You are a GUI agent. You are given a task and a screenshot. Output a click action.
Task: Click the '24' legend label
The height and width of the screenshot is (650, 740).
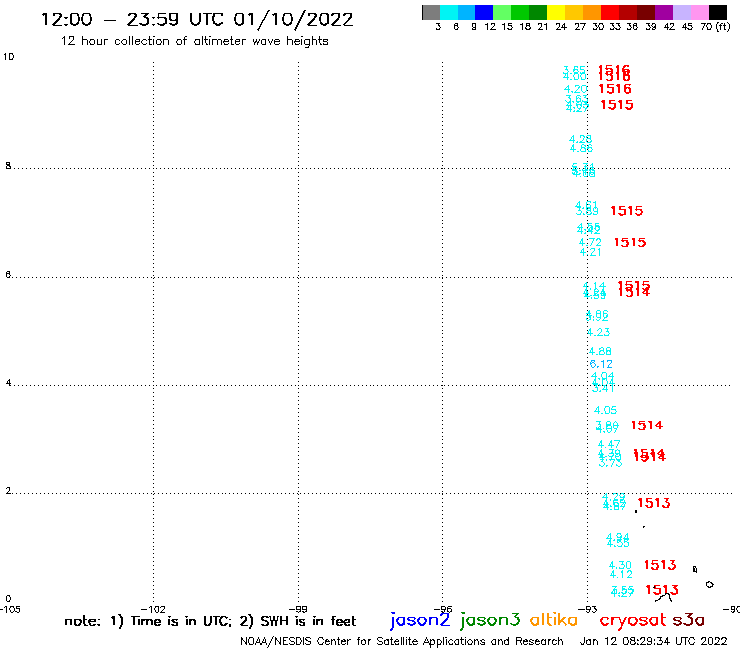(x=561, y=27)
